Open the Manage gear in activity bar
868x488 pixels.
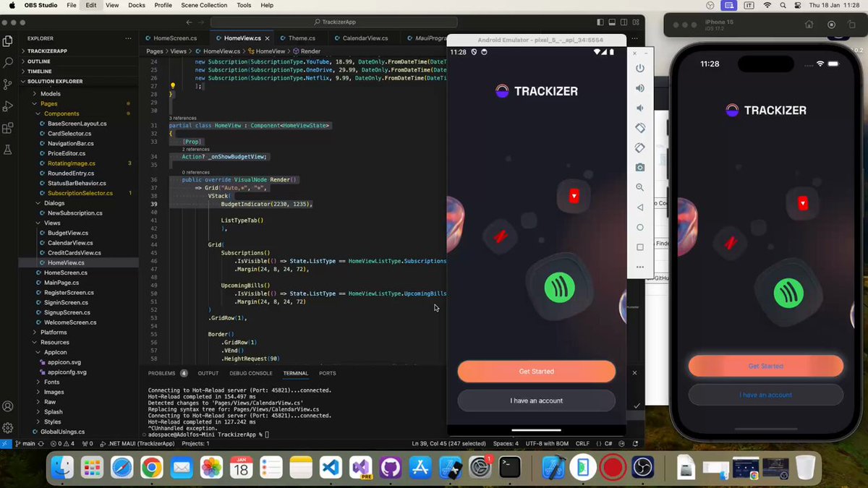tap(8, 428)
